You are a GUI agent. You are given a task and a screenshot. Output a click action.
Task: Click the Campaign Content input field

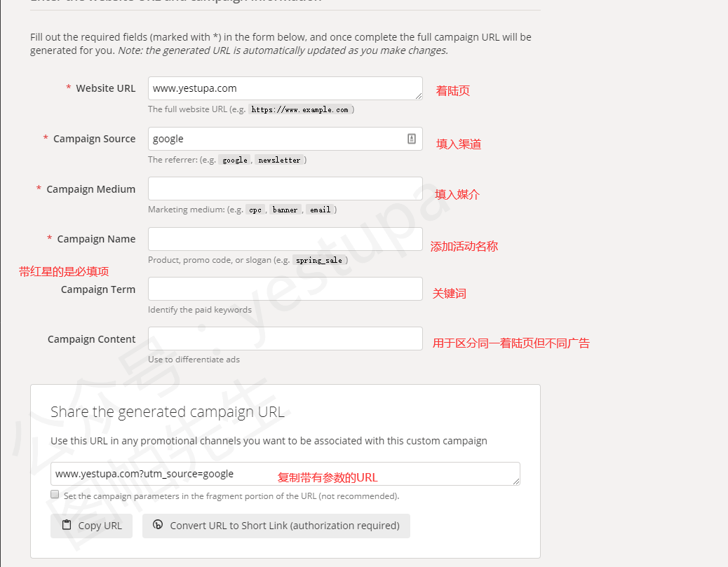pyautogui.click(x=285, y=339)
